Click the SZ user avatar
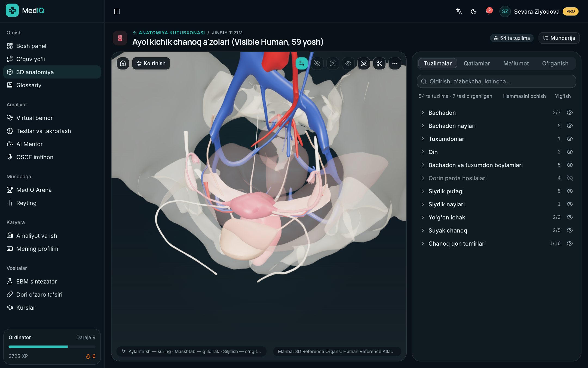Image resolution: width=588 pixels, height=368 pixels. [x=505, y=11]
